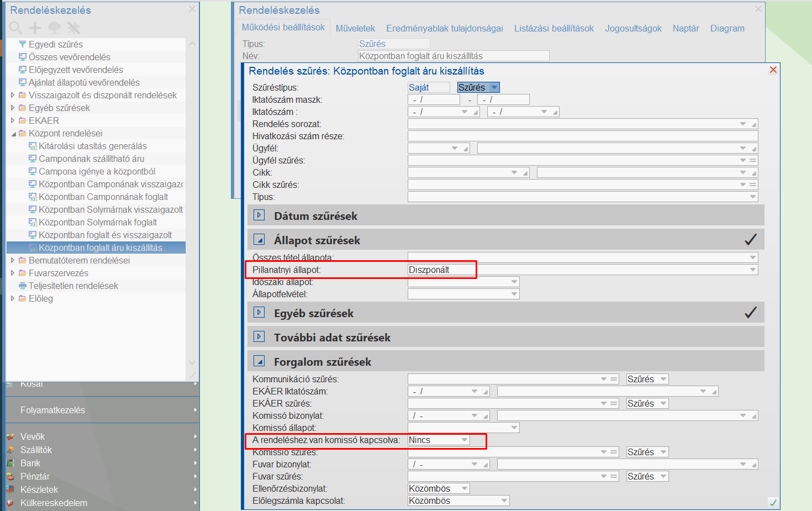Close the Rendelés szűrés dialog with red X

coord(773,70)
